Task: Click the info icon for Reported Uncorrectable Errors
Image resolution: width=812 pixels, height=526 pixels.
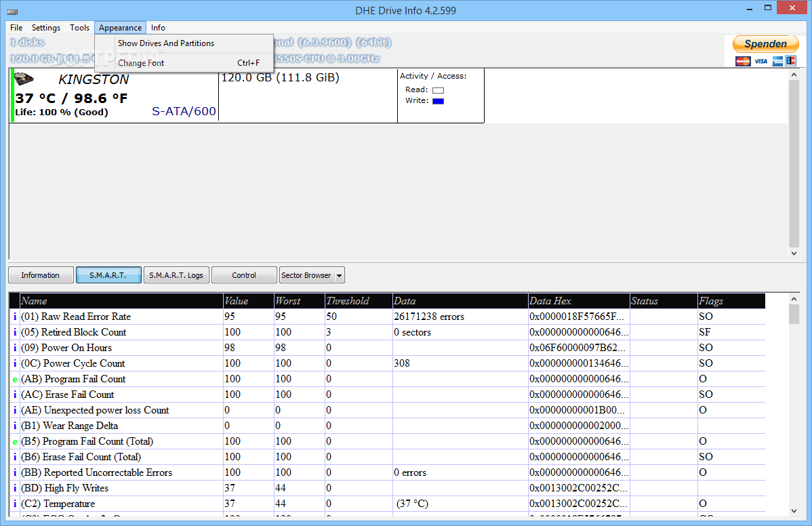Action: pyautogui.click(x=14, y=472)
